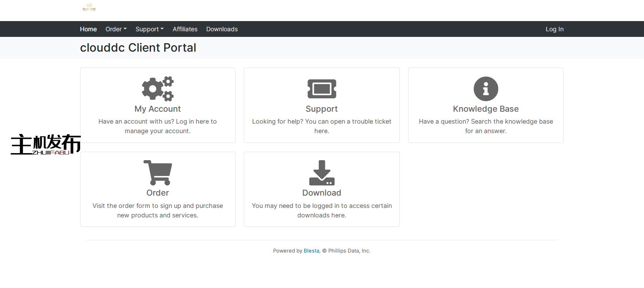
Task: Click the download arrow icon
Action: pyautogui.click(x=322, y=173)
